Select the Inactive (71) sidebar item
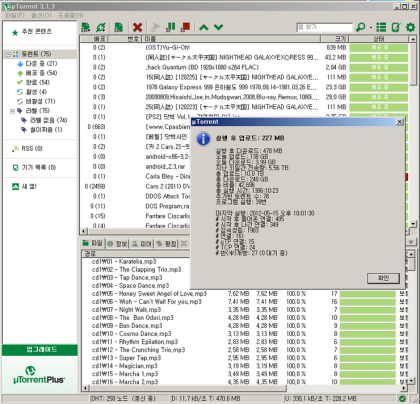Image resolution: width=420 pixels, height=404 pixels. tap(36, 101)
